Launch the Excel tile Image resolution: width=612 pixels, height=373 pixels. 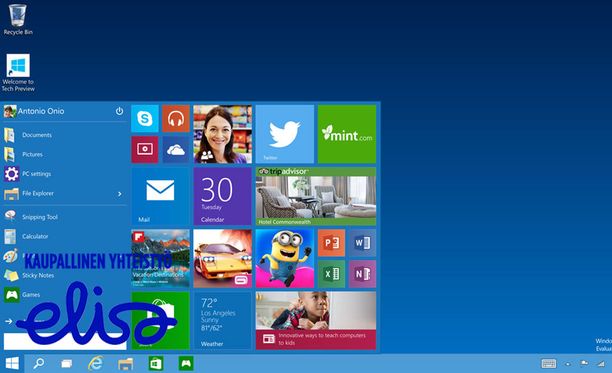pos(331,274)
